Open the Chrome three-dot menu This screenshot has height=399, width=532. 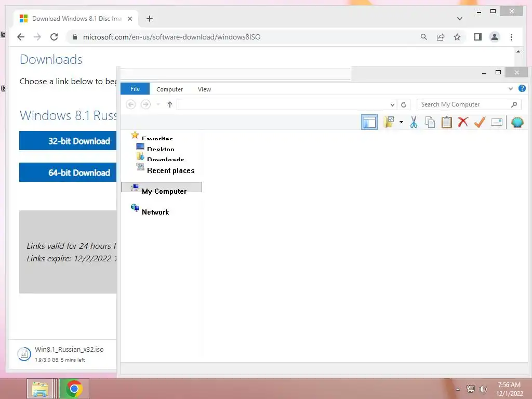tap(511, 37)
